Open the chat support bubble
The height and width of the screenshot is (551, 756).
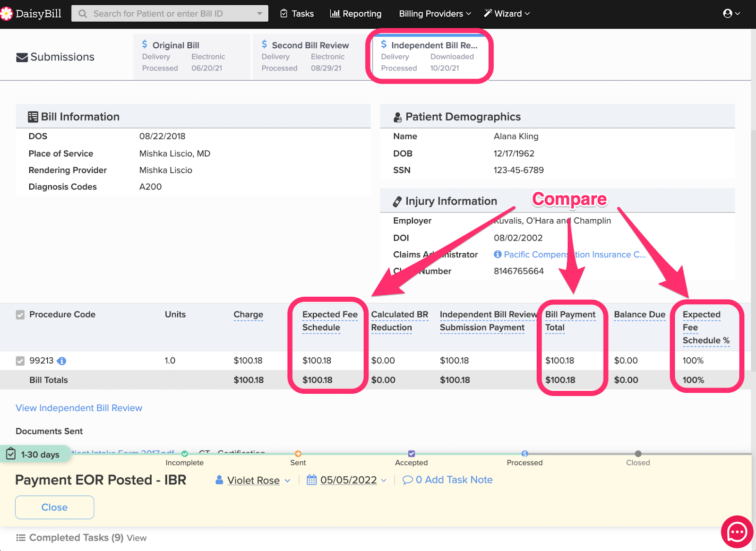pos(736,531)
